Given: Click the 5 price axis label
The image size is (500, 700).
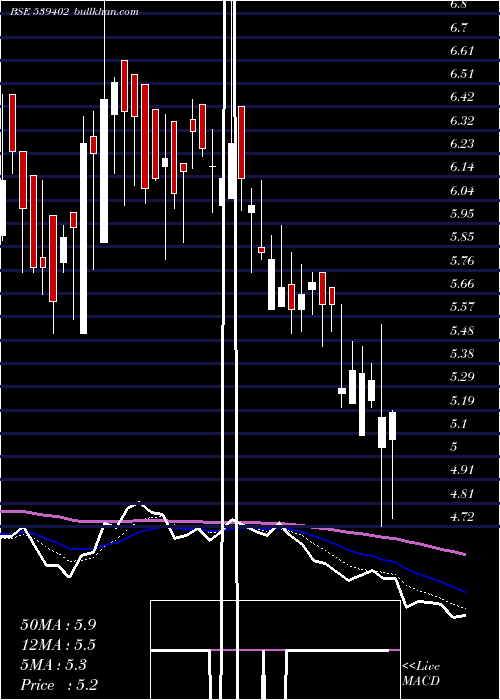Looking at the screenshot, I should point(454,446).
